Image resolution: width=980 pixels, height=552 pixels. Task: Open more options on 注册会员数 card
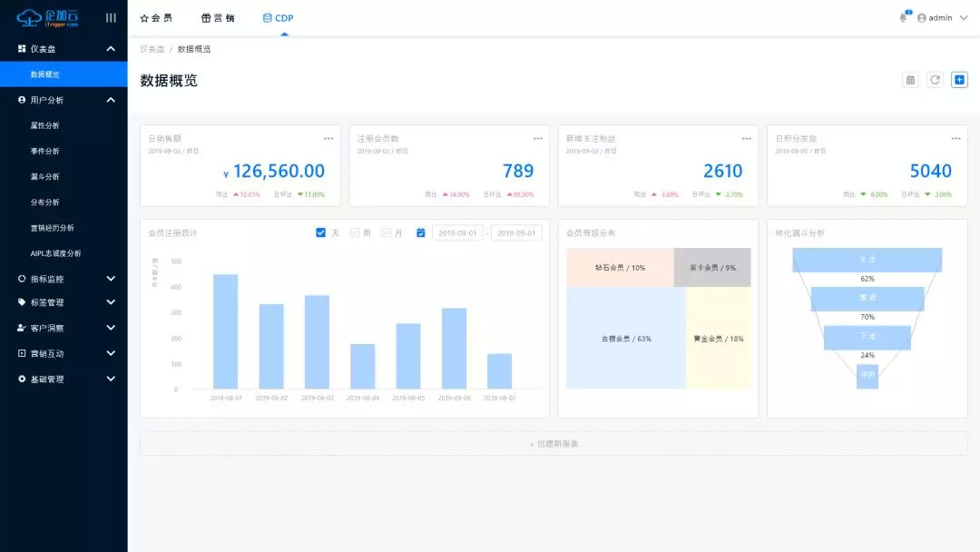pyautogui.click(x=538, y=139)
